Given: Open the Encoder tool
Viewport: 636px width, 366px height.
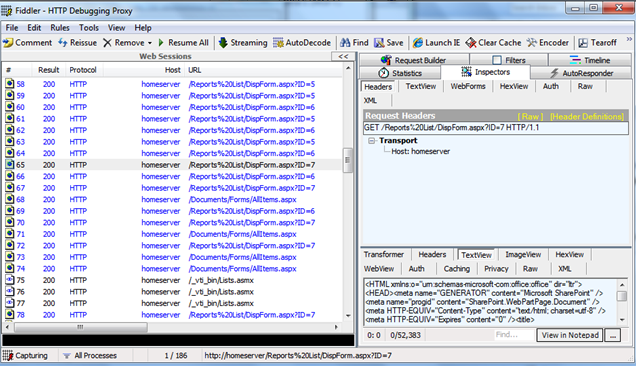Looking at the screenshot, I should pyautogui.click(x=548, y=43).
